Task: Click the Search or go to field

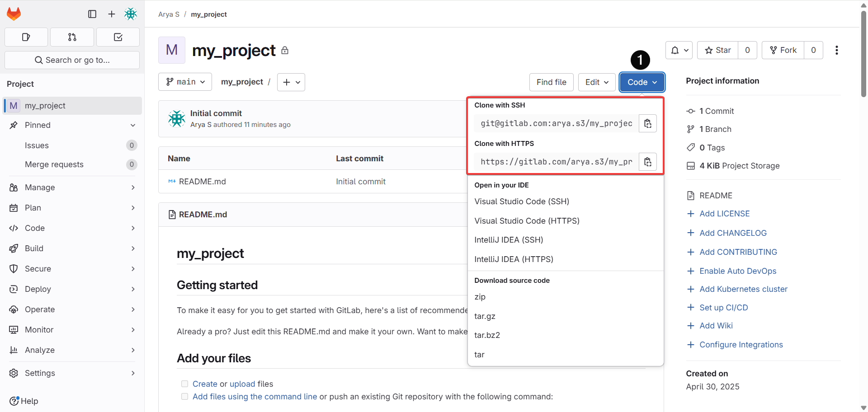Action: 72,60
